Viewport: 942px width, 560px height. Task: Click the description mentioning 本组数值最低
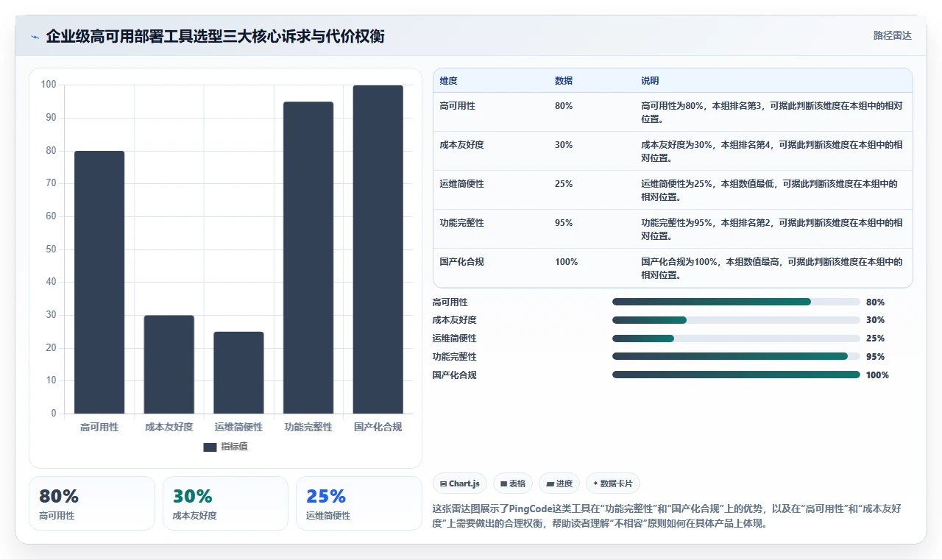pos(771,191)
